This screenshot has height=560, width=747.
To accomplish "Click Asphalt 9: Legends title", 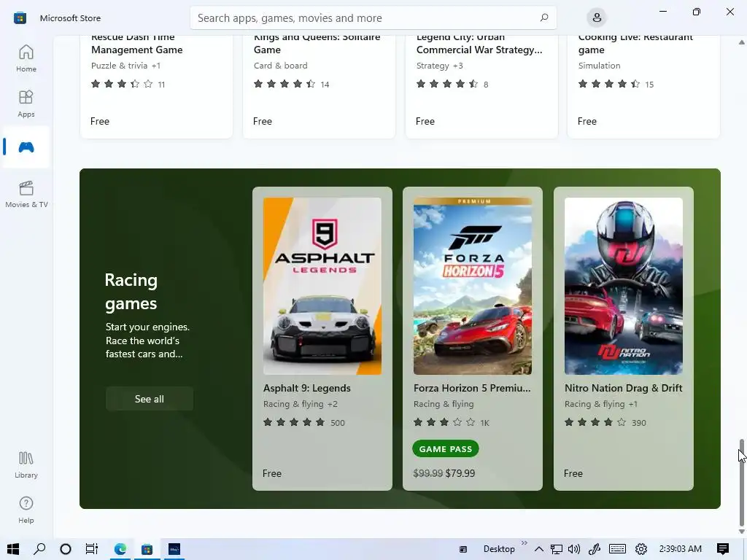I will tap(307, 388).
